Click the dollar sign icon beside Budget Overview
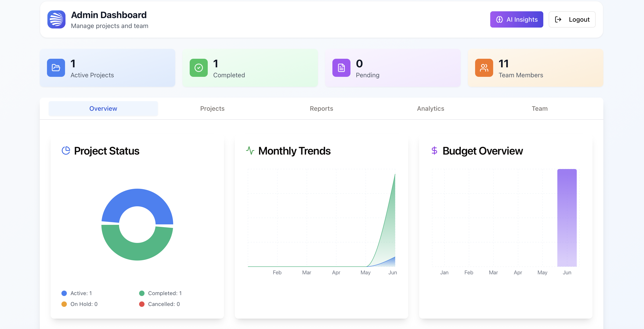 pyautogui.click(x=434, y=150)
